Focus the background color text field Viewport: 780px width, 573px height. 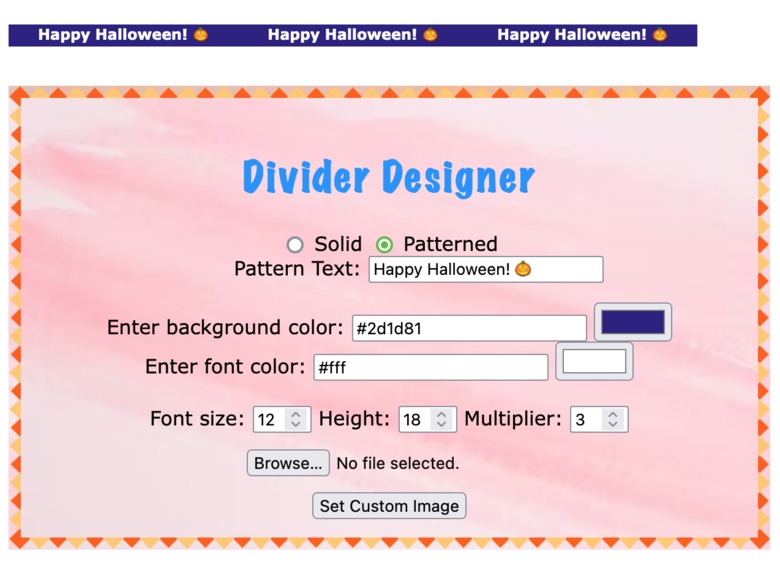click(x=469, y=328)
